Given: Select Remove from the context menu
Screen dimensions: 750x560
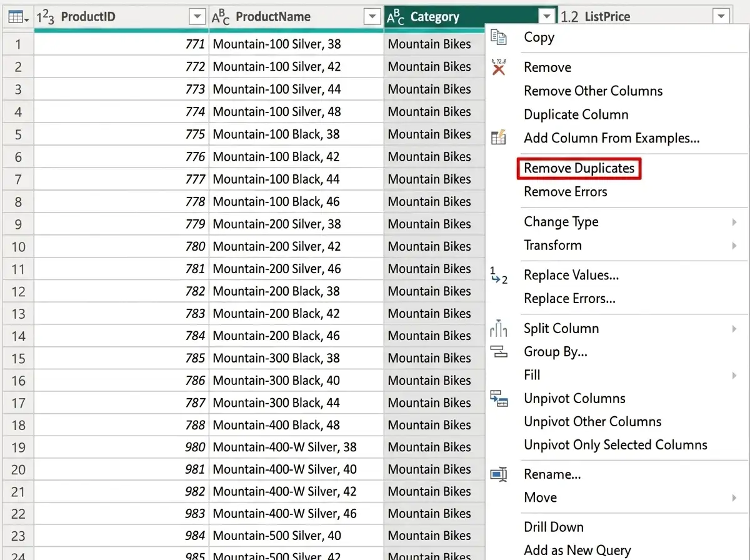Looking at the screenshot, I should (547, 67).
